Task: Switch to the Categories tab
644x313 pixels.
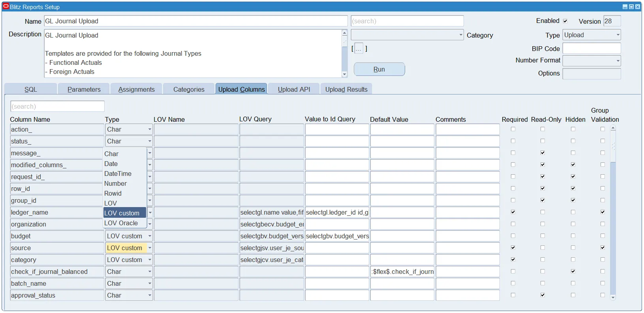Action: click(x=189, y=89)
